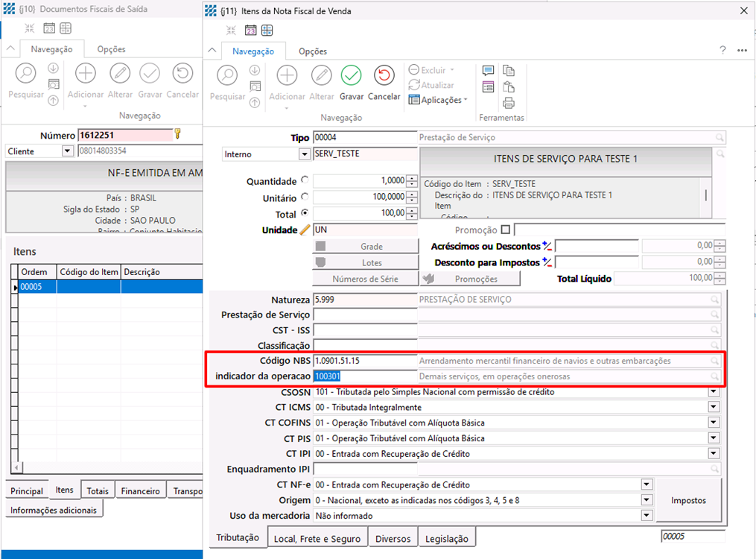This screenshot has width=756, height=559.
Task: Click the help question mark icon
Action: (722, 51)
